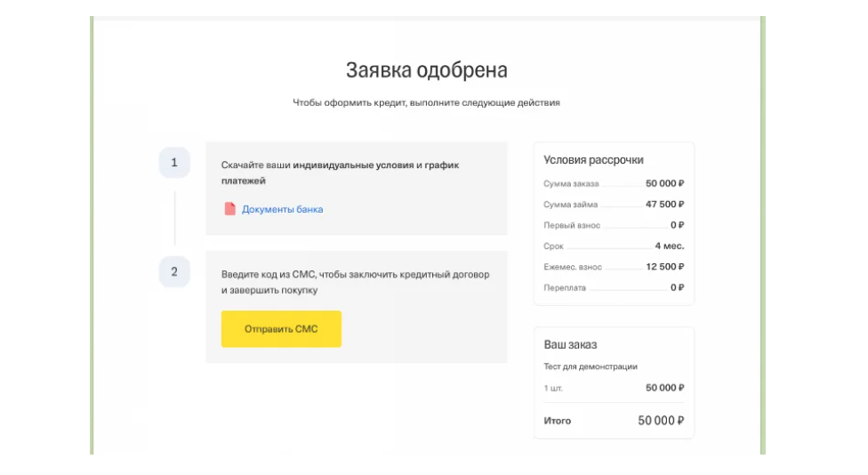Select the step 2 number badge
Viewport: 868px width, 475px height.
tap(174, 272)
